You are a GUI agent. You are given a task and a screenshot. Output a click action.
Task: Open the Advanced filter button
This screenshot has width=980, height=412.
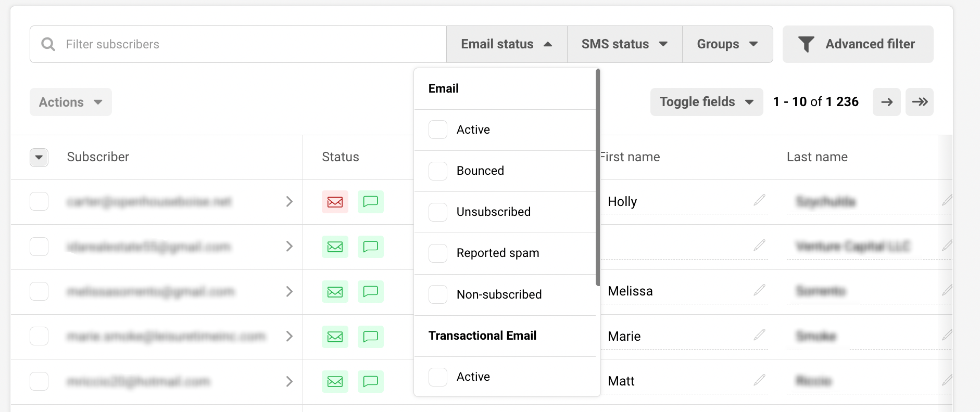pos(858,44)
